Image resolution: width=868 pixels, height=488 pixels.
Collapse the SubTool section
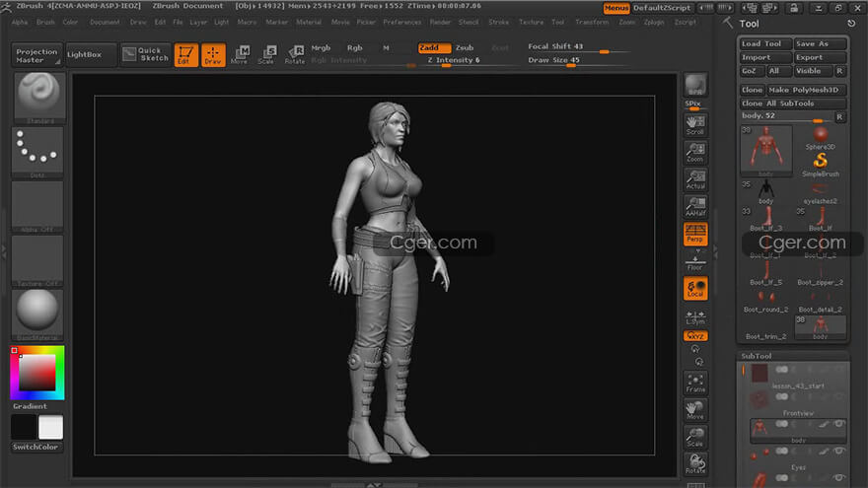(x=757, y=356)
